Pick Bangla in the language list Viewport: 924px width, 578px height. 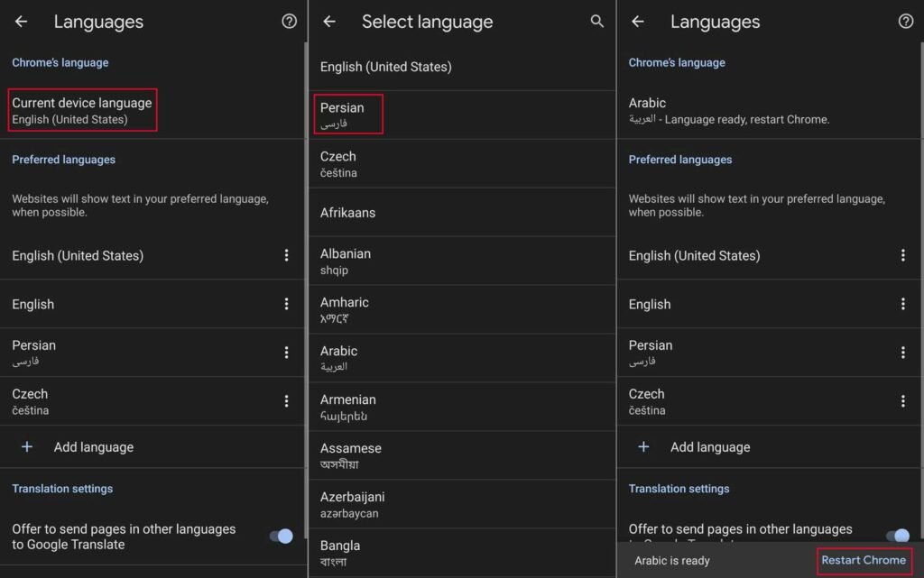461,553
